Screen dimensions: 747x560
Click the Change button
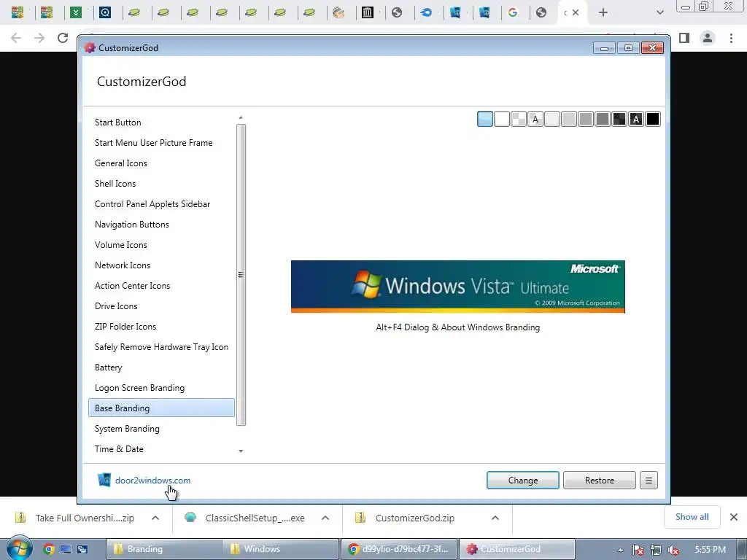click(522, 480)
